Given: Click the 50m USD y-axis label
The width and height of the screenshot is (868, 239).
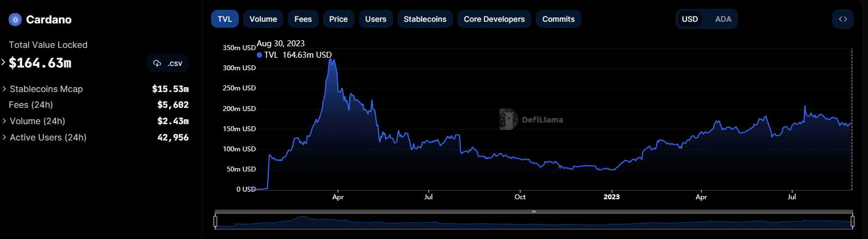Looking at the screenshot, I should pos(241,169).
